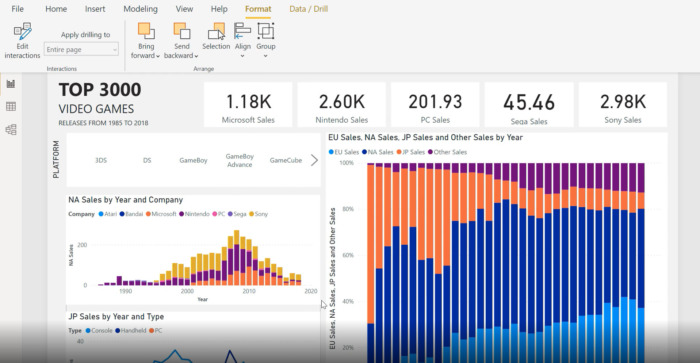This screenshot has height=363, width=700.
Task: Click Handheld legend entry
Action: pos(131,331)
